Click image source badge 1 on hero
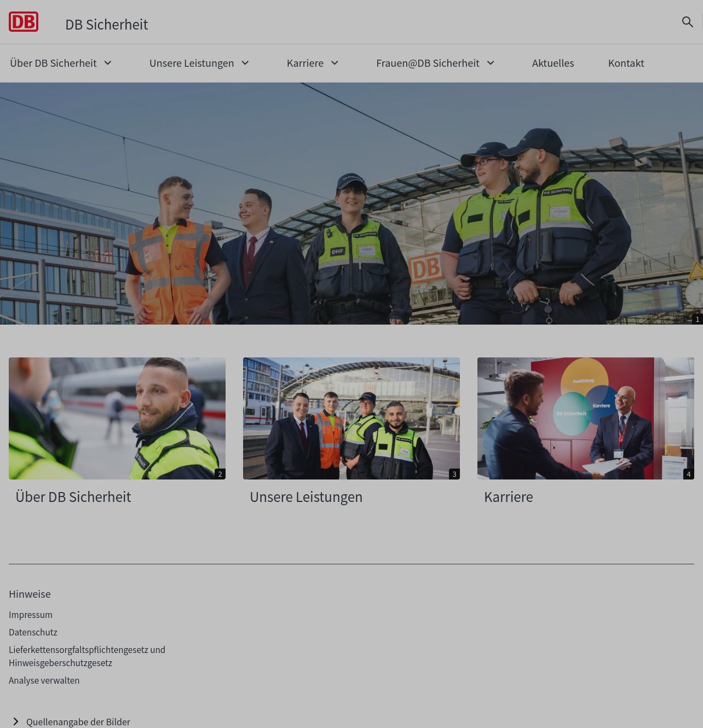The image size is (703, 728). point(698,319)
